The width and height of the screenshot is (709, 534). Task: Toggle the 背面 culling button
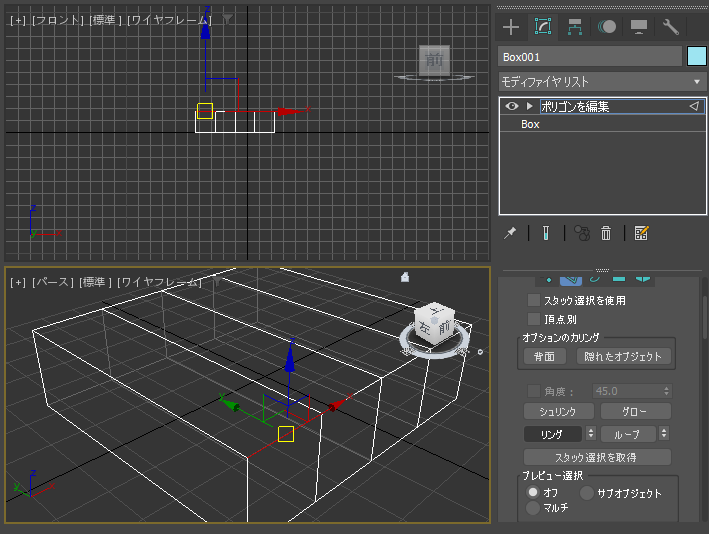[x=544, y=356]
